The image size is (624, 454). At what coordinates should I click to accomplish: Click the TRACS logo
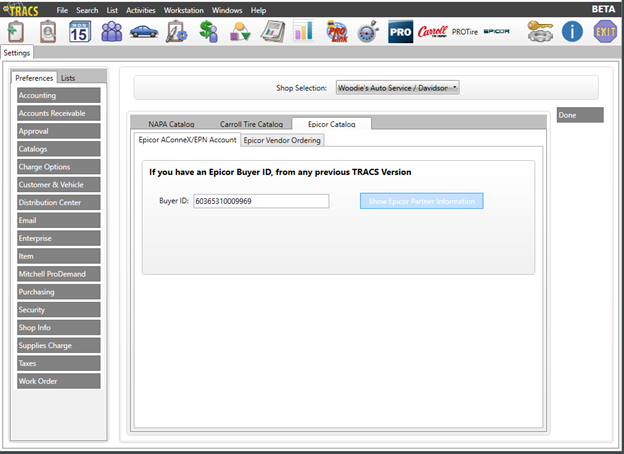[21, 10]
